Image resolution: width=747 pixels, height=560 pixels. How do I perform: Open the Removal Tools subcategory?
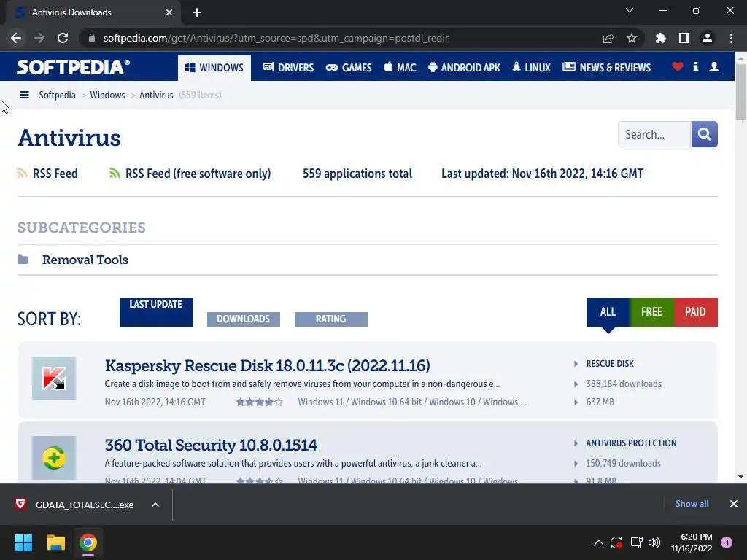pyautogui.click(x=85, y=260)
